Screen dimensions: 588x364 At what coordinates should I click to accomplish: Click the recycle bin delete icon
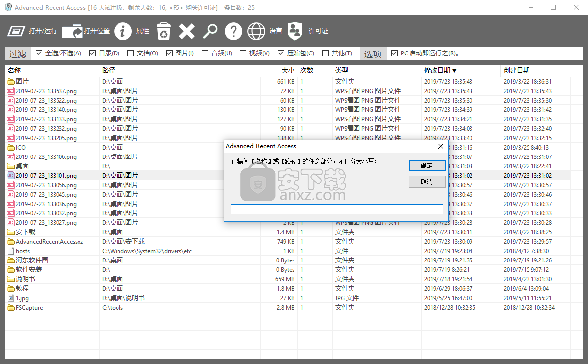tap(164, 31)
